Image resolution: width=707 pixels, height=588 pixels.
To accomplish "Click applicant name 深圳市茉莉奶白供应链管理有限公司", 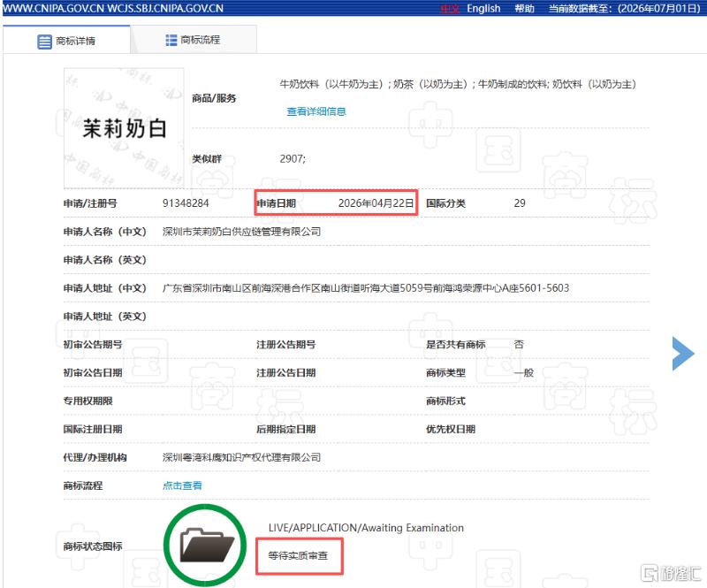I will (241, 232).
